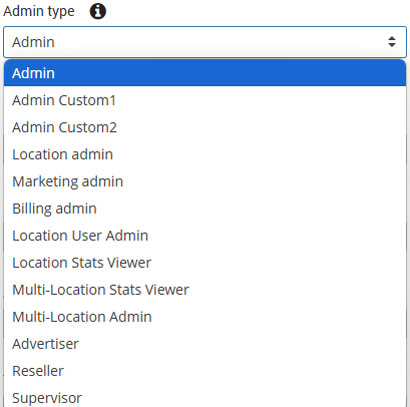
Task: Select Location Stats Viewer option
Action: [x=205, y=262]
